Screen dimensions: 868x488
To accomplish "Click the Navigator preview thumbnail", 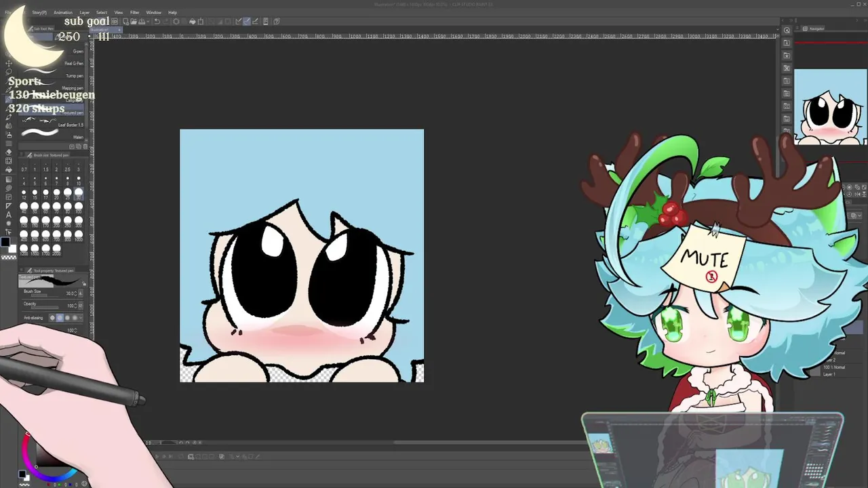I will 831,106.
